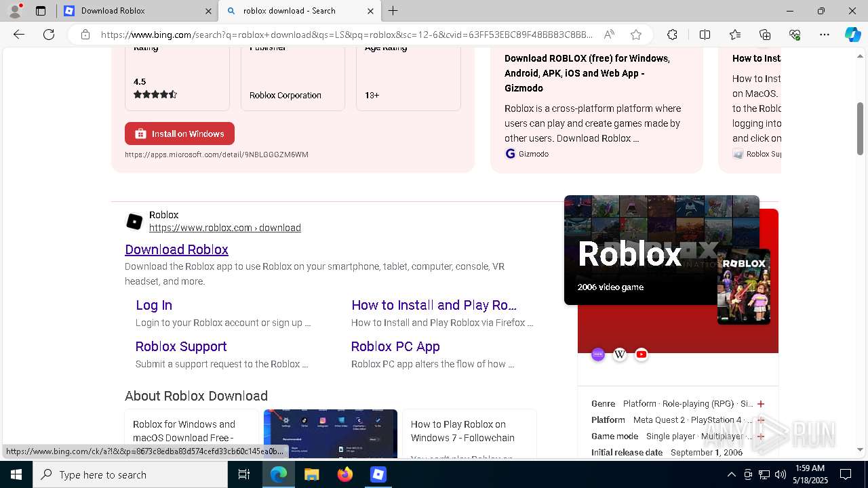Screen dimensions: 868x488
Task: Open File Explorer from the taskbar
Action: click(311, 474)
